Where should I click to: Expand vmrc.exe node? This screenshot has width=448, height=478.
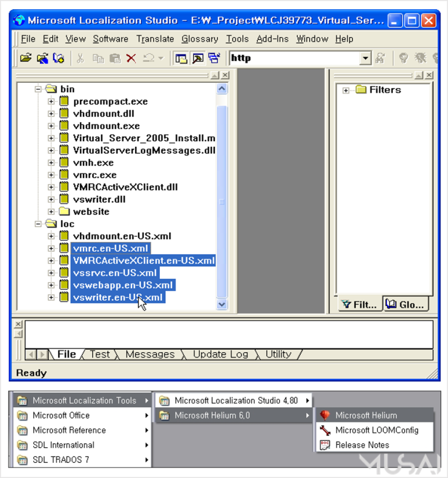(51, 175)
